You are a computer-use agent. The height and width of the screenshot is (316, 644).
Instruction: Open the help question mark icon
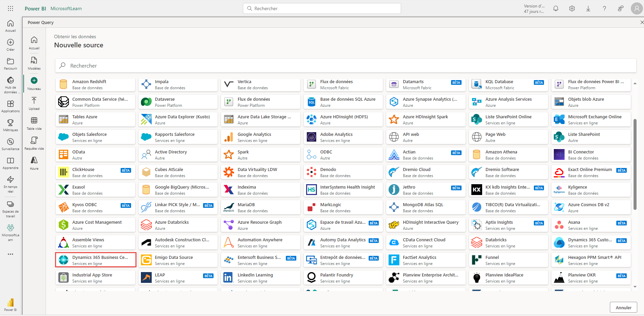(x=604, y=8)
